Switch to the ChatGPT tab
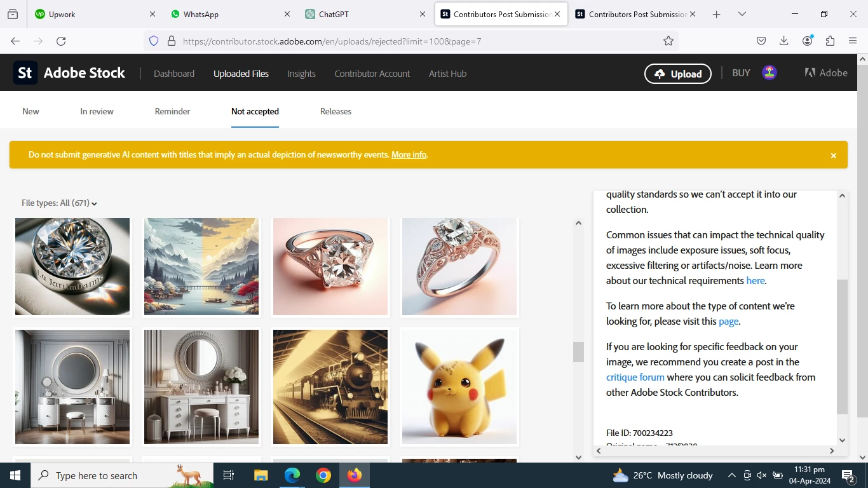The image size is (868, 488). pos(365,14)
